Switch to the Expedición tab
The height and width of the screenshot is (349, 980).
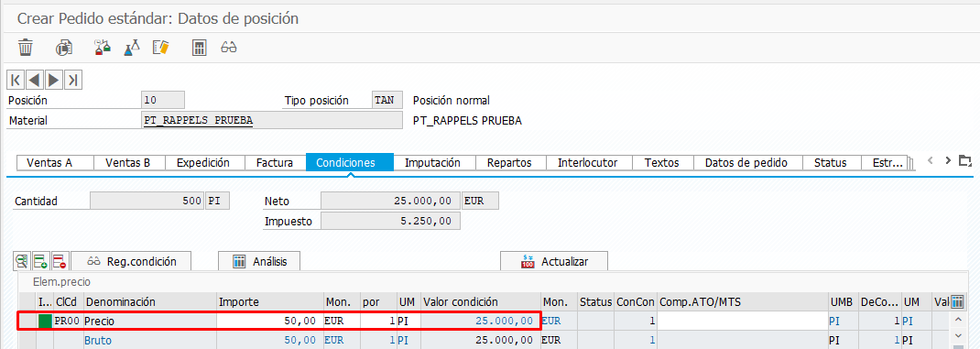[203, 163]
